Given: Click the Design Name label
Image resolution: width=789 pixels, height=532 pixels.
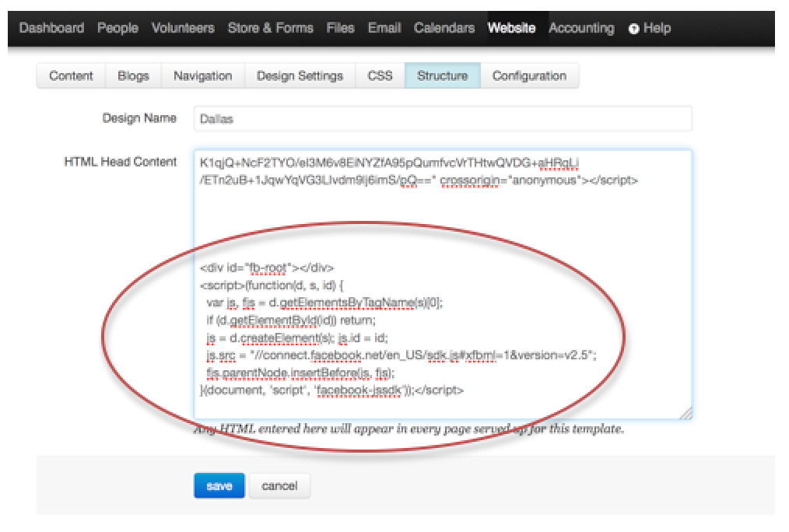Looking at the screenshot, I should 139,118.
